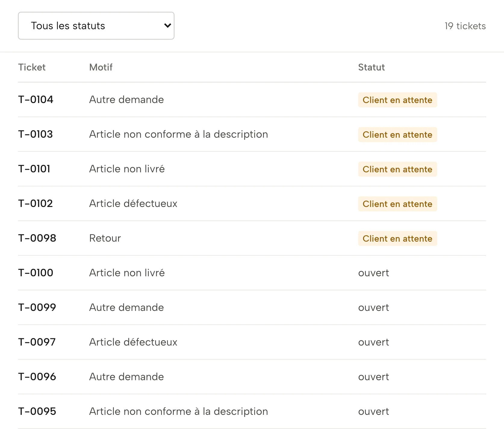Select ticket number T-0102
The width and height of the screenshot is (504, 429).
tap(36, 203)
